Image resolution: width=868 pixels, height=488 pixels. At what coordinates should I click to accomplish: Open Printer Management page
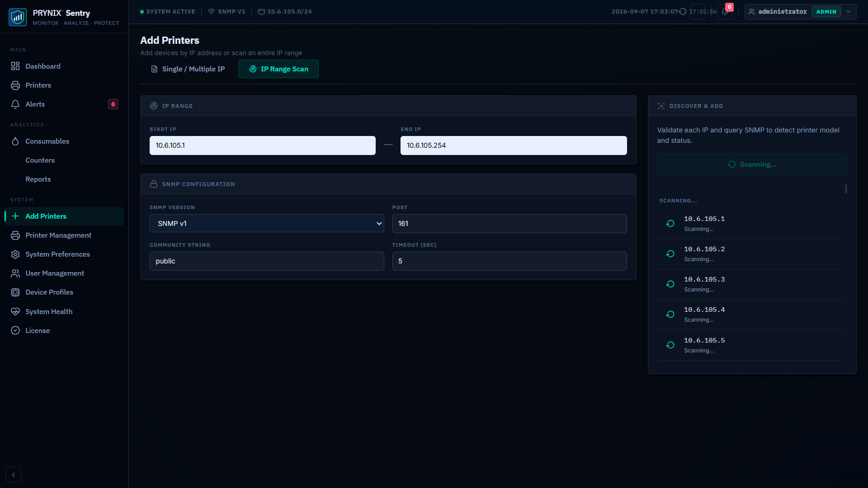64,235
